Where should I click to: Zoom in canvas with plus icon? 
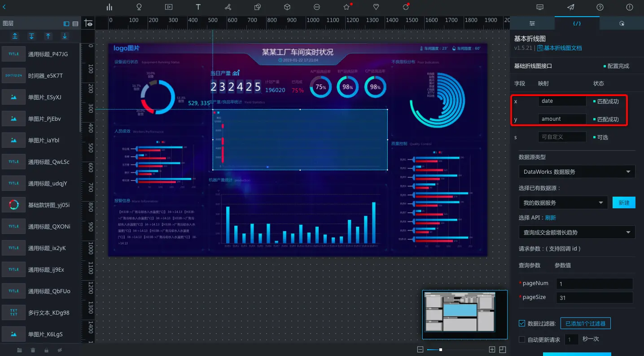click(492, 349)
